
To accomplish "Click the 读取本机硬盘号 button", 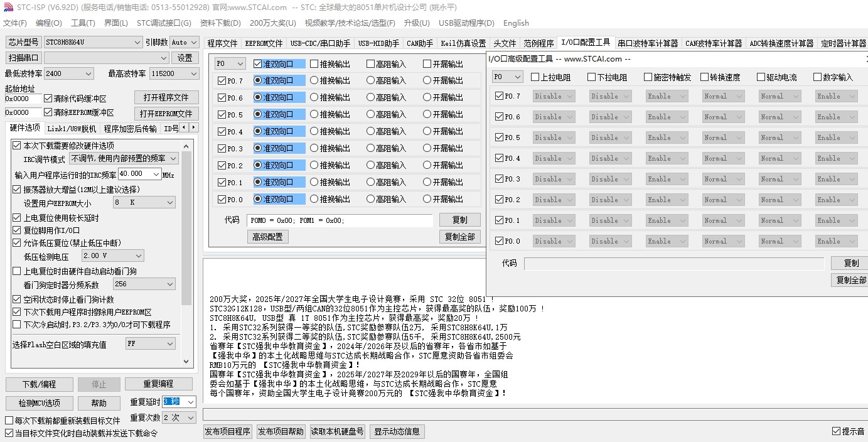I will [x=338, y=431].
